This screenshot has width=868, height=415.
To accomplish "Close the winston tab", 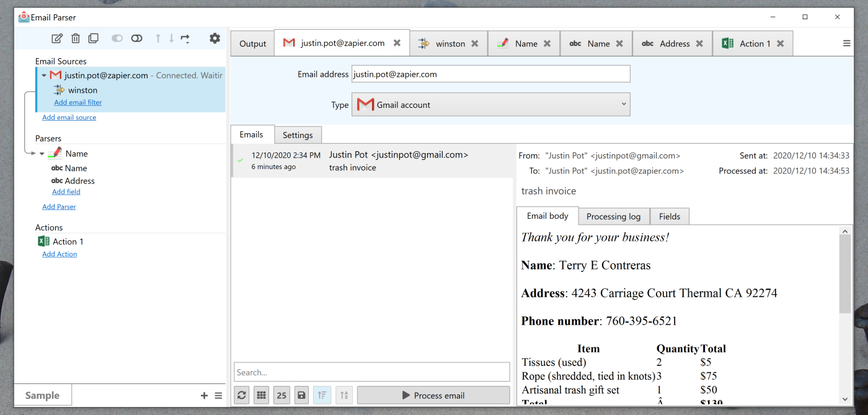I will coord(474,44).
